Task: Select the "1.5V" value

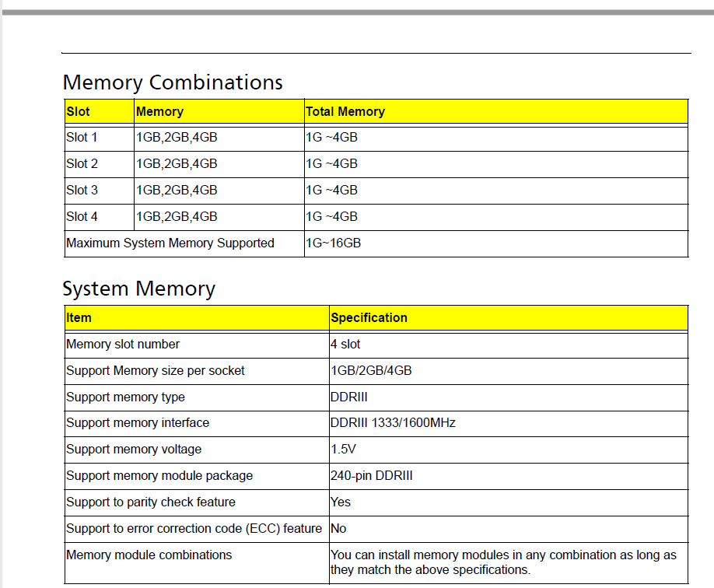Action: click(x=343, y=450)
